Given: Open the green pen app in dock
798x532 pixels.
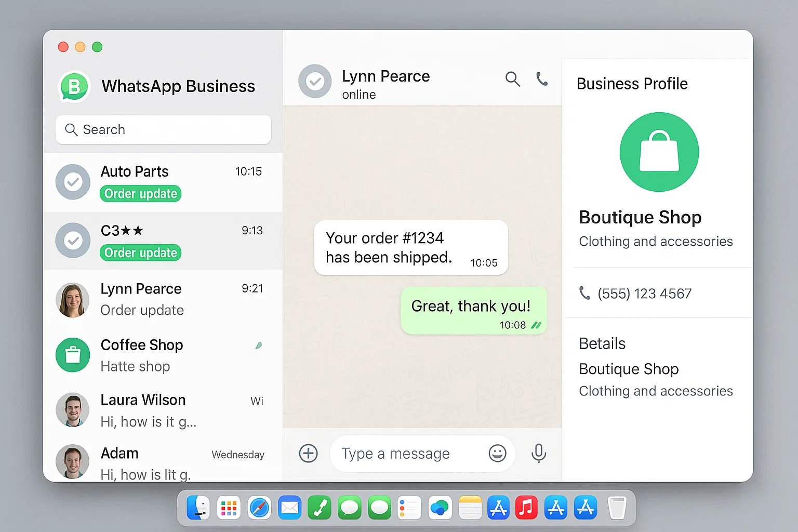Looking at the screenshot, I should (320, 508).
